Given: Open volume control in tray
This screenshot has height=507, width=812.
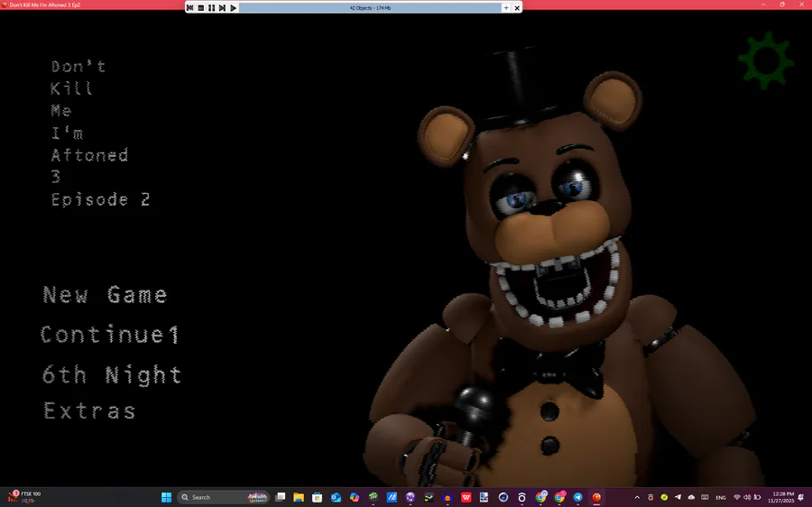Looking at the screenshot, I should pos(747,498).
